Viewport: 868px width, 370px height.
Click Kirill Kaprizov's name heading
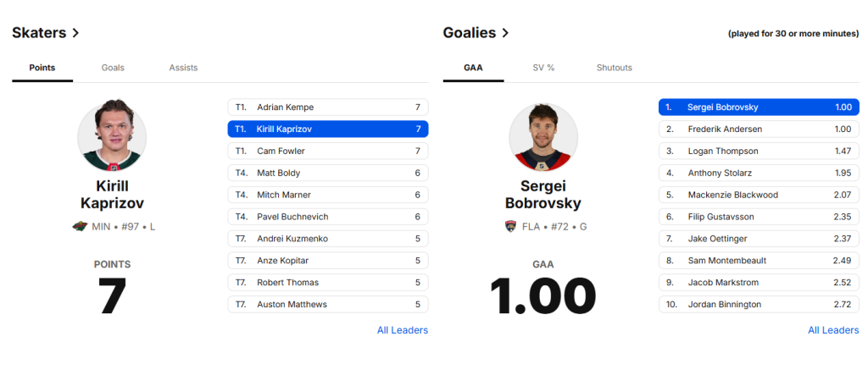point(112,195)
